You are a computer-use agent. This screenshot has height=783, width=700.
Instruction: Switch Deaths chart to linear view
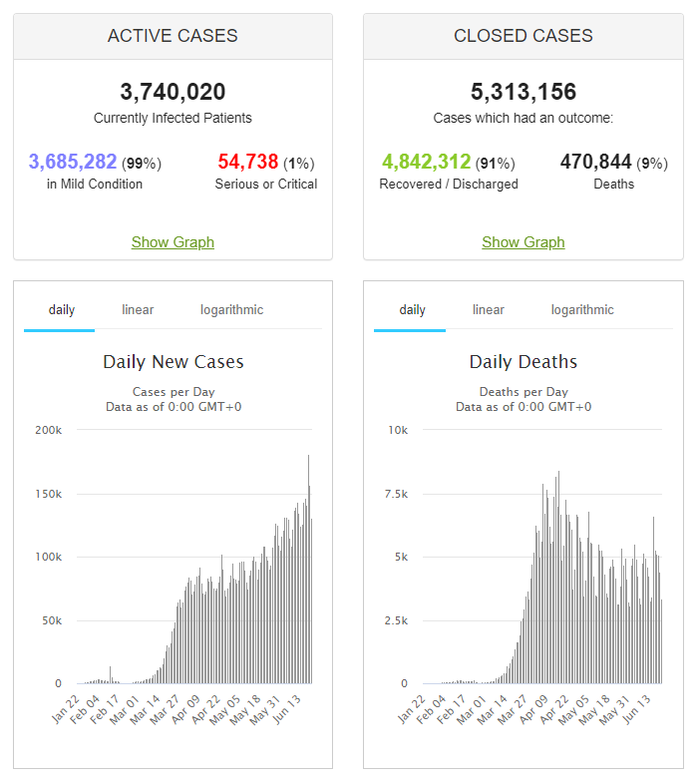click(x=488, y=310)
